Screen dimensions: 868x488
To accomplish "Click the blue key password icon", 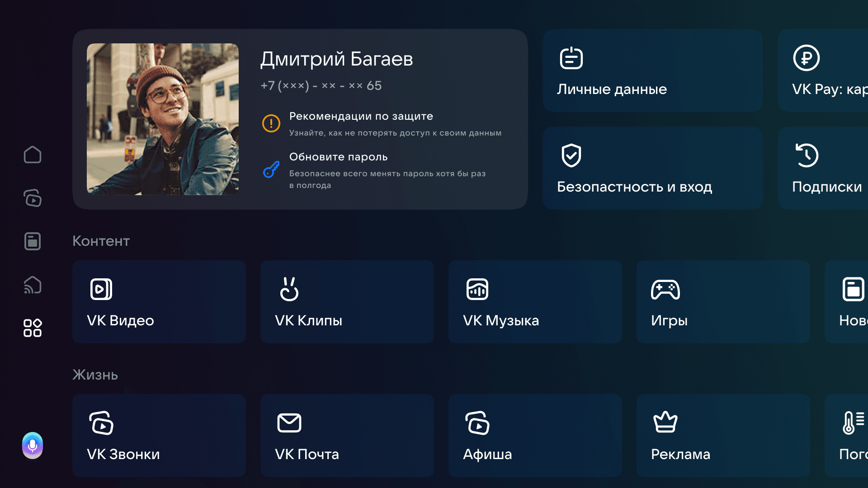I will click(x=271, y=169).
